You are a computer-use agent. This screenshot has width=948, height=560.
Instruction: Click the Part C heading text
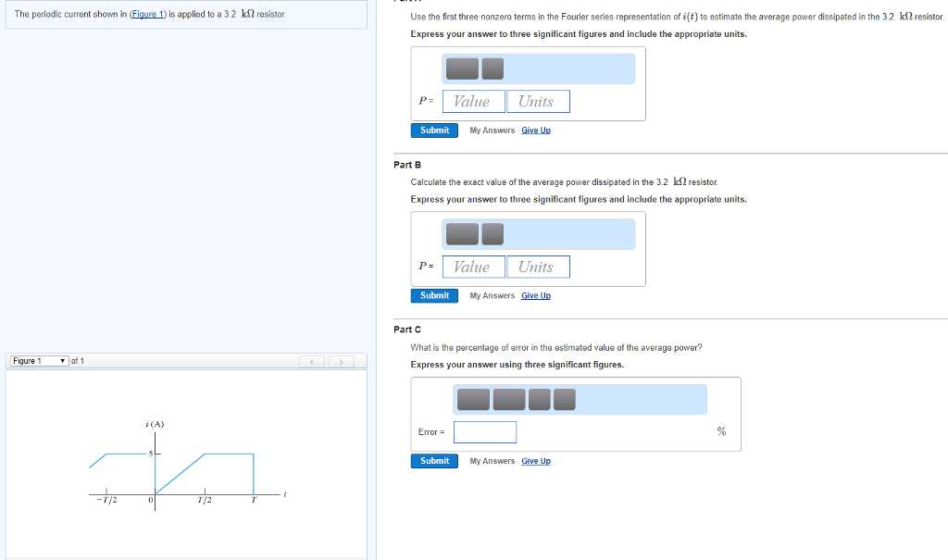(x=407, y=330)
